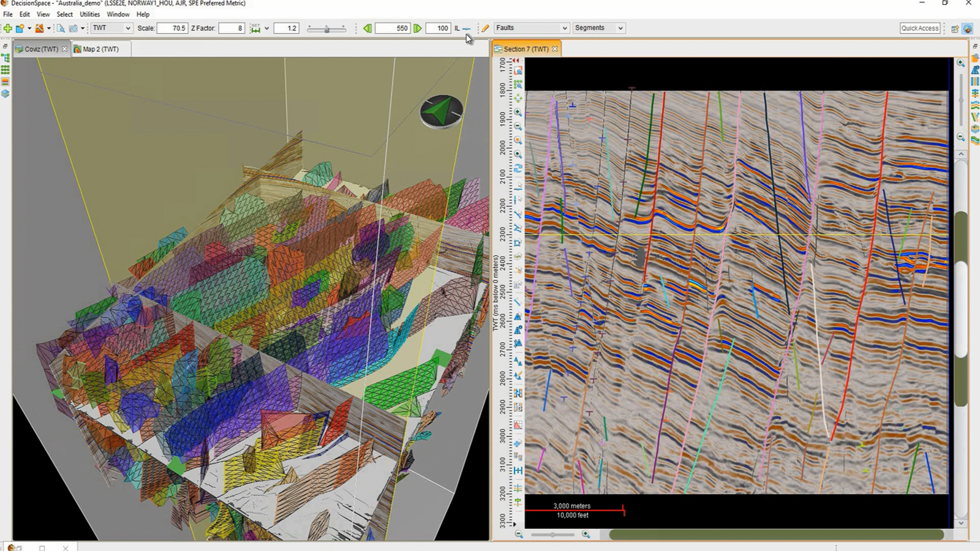This screenshot has width=980, height=551.
Task: Click the green plus add-data icon
Action: point(7,28)
